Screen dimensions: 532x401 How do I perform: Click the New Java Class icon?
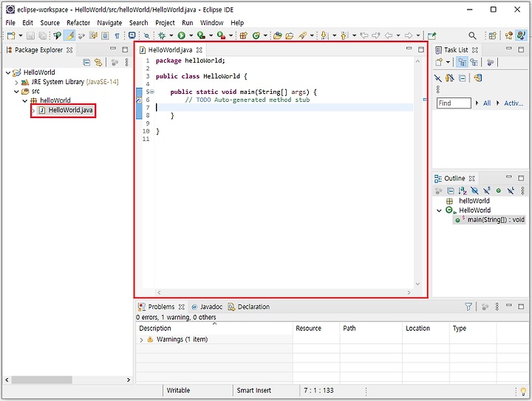(x=256, y=35)
